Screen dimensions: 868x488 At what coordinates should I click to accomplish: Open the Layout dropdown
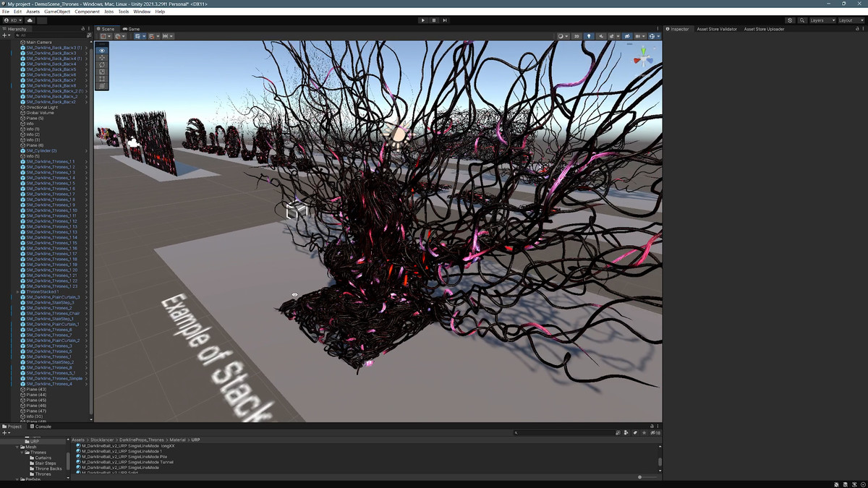pos(850,20)
